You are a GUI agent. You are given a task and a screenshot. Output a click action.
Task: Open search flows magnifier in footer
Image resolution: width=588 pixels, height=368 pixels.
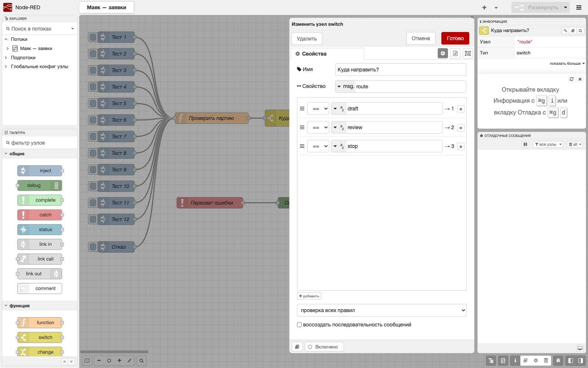(x=141, y=361)
